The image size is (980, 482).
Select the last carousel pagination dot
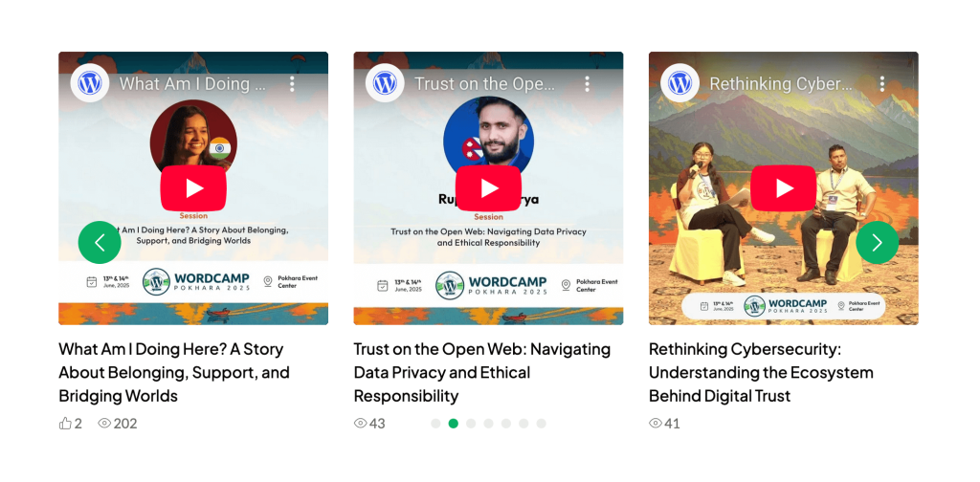(542, 424)
